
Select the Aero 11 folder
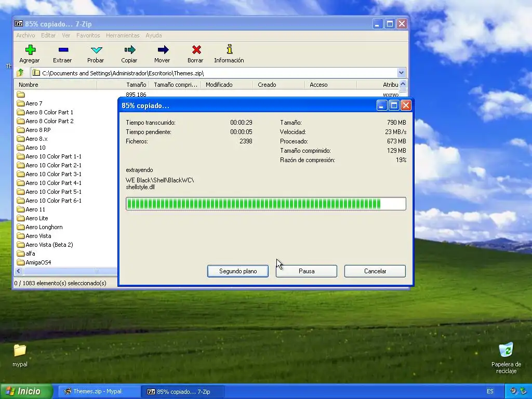coord(31,209)
